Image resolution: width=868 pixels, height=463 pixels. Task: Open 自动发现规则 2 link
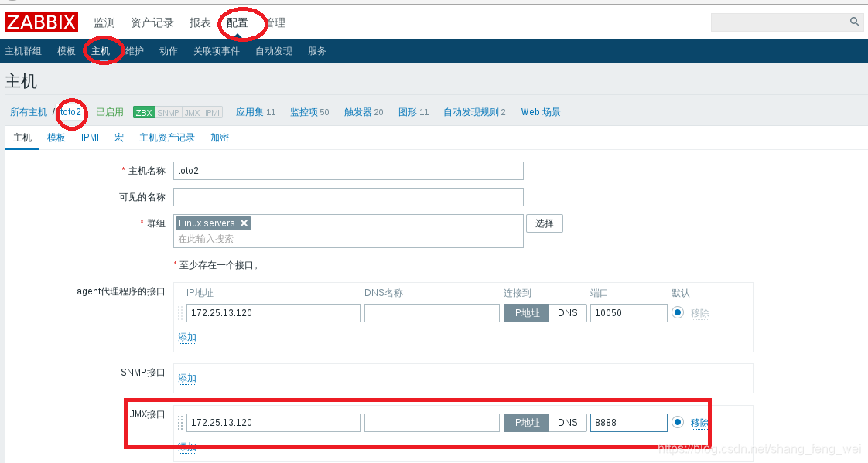(474, 112)
